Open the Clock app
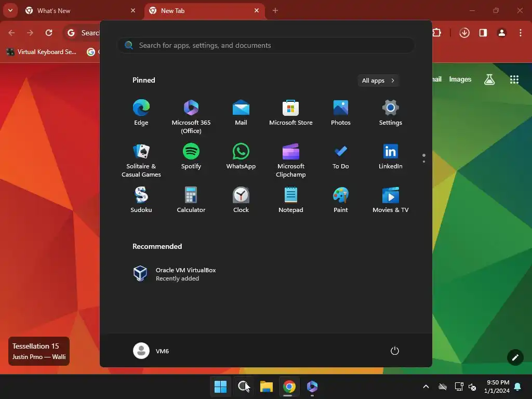This screenshot has width=532, height=399. coord(241,200)
